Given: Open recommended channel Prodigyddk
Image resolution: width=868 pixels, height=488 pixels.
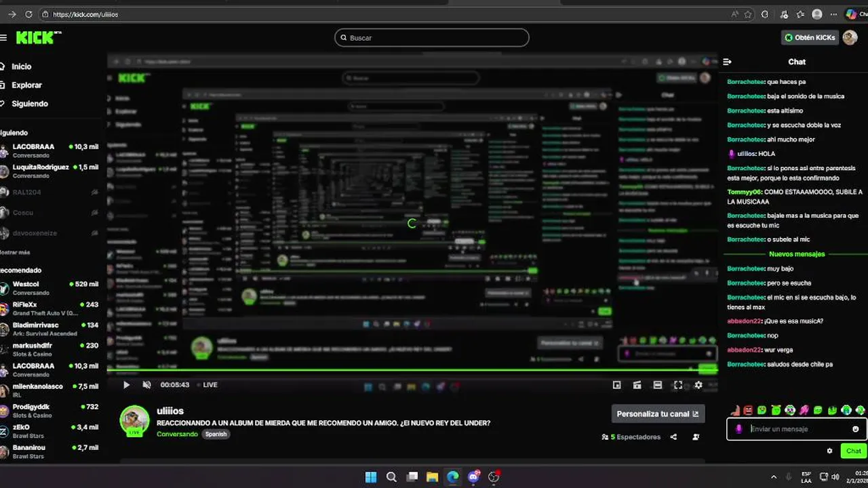Looking at the screenshot, I should click(49, 411).
